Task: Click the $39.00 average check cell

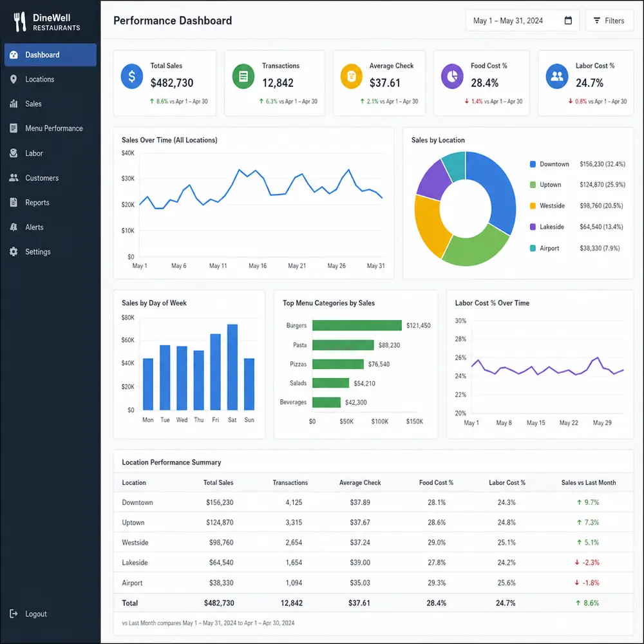Action: tap(360, 563)
